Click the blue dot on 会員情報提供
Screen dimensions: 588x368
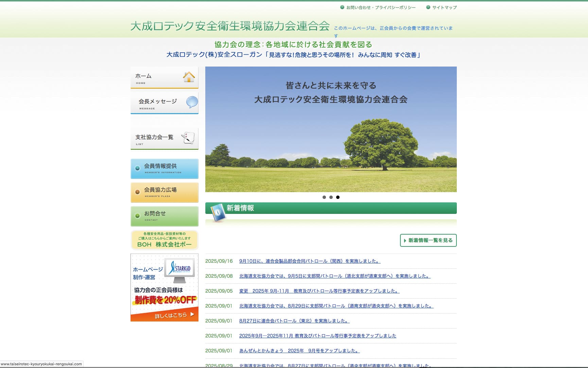(138, 168)
